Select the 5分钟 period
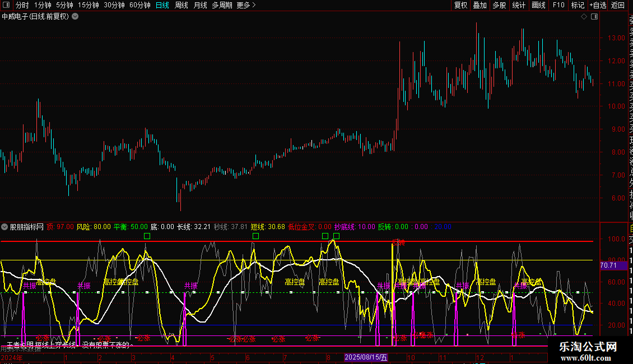Viewport: 633px width, 364px height. click(64, 5)
